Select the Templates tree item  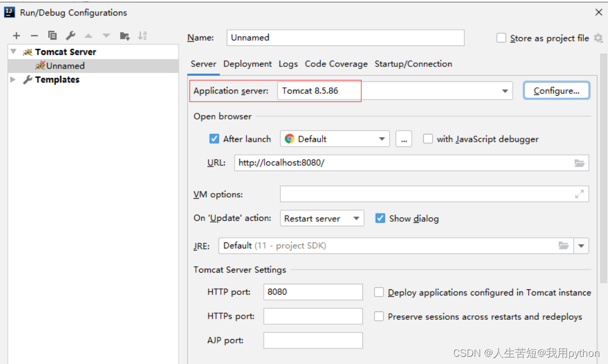93,80
